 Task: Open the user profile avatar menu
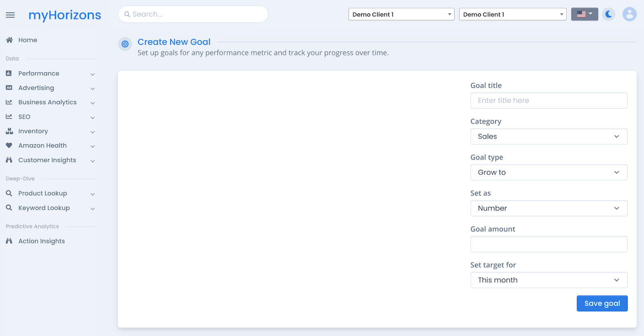pos(630,14)
